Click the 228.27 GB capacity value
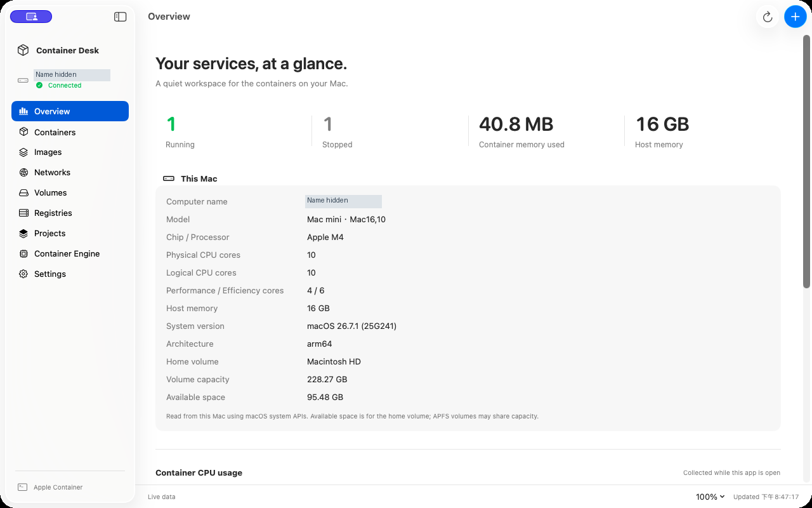This screenshot has height=508, width=812. click(327, 380)
